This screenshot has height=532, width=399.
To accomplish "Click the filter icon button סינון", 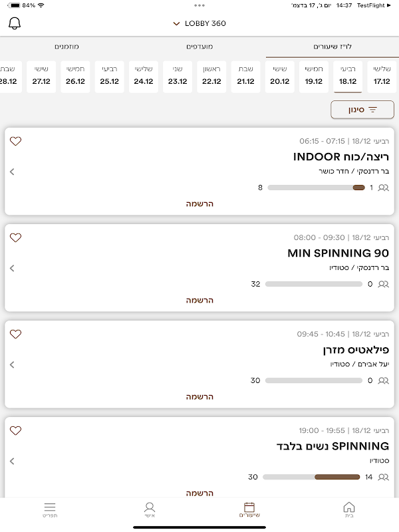I will [x=362, y=110].
